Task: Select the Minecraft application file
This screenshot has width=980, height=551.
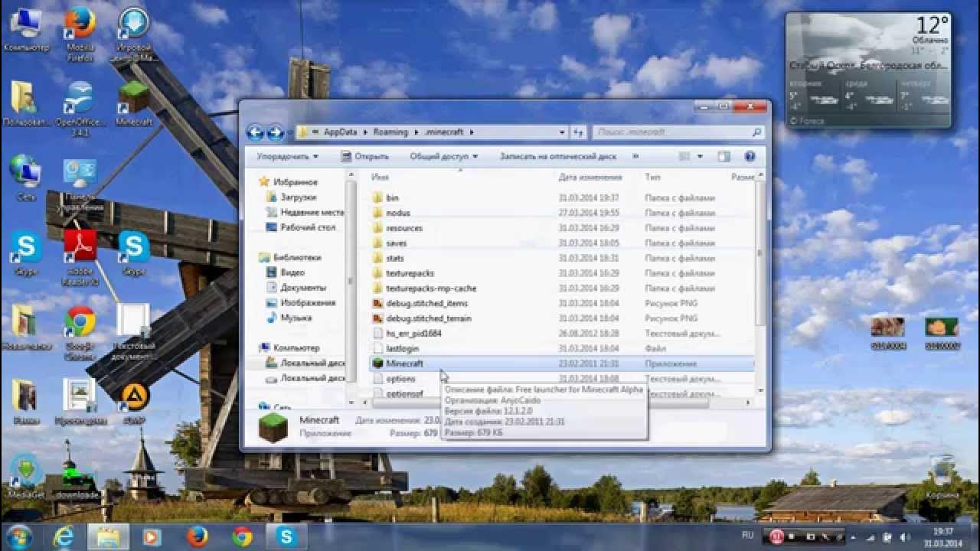Action: (561, 364)
